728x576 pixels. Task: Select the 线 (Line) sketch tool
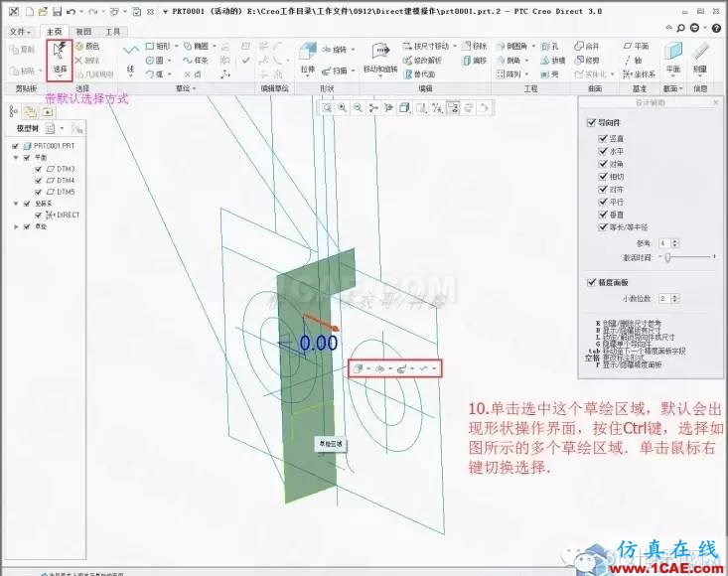[130, 58]
